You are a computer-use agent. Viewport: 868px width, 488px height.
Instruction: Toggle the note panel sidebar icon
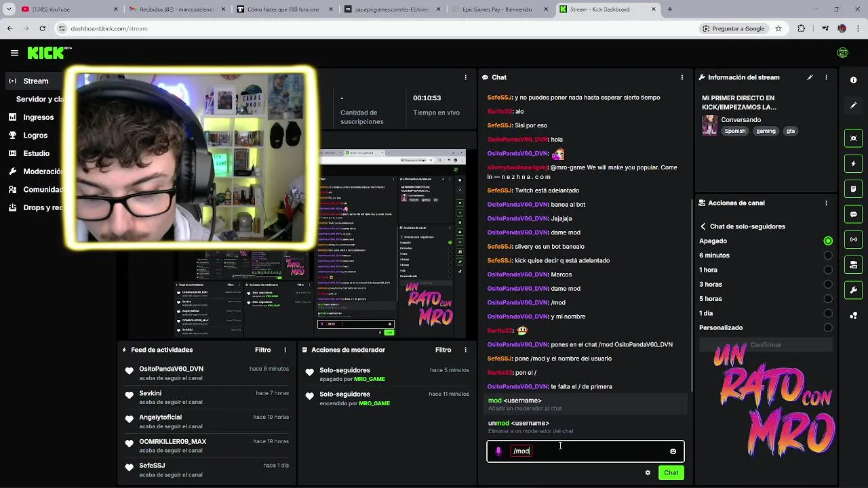(x=853, y=188)
